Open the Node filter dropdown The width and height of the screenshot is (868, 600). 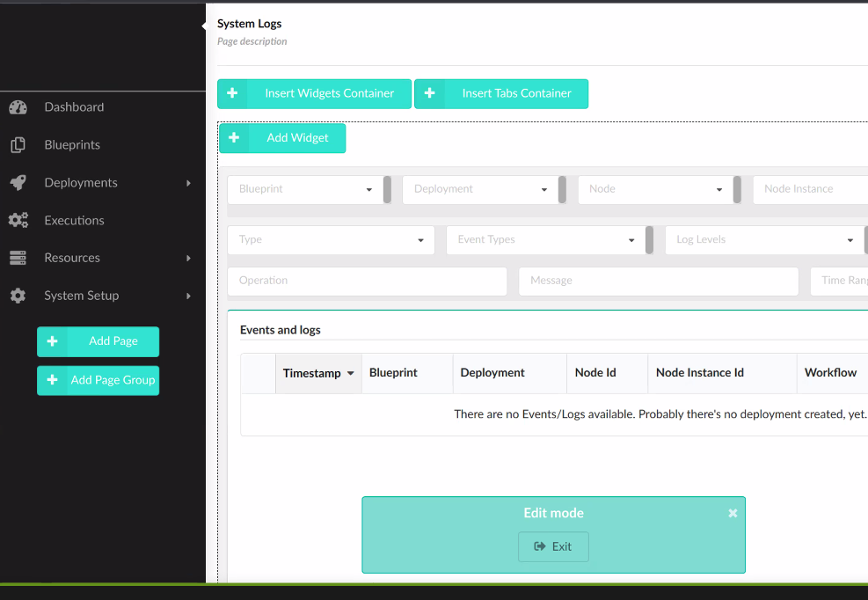pyautogui.click(x=655, y=189)
